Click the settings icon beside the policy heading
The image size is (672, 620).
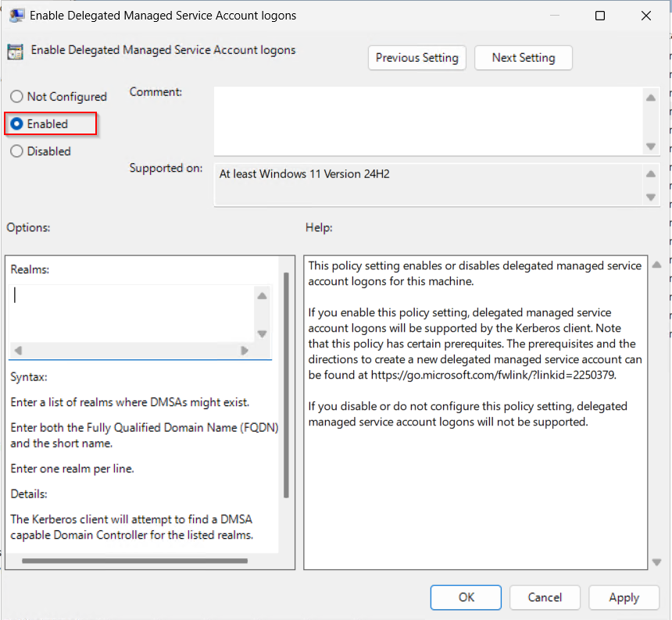[x=16, y=50]
